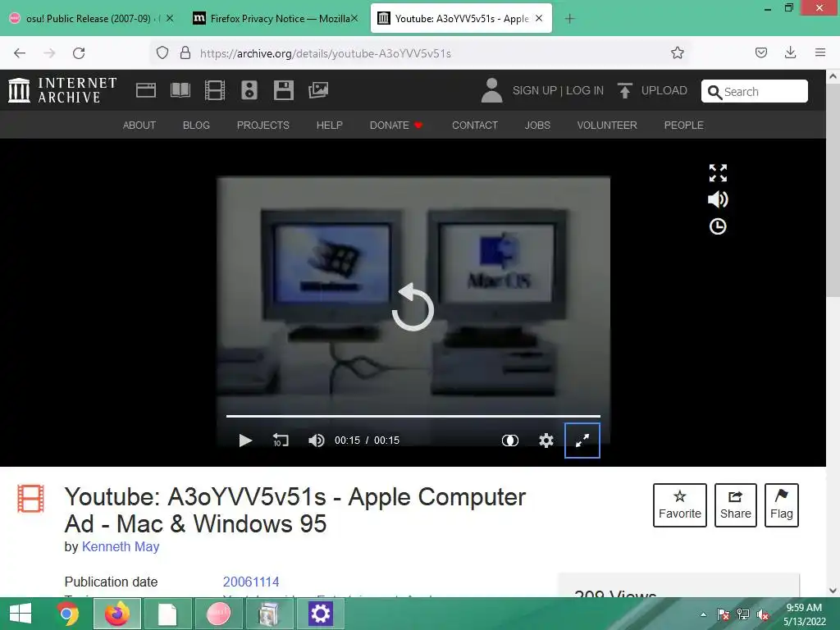Close the osu! Public Release tab

click(x=170, y=18)
